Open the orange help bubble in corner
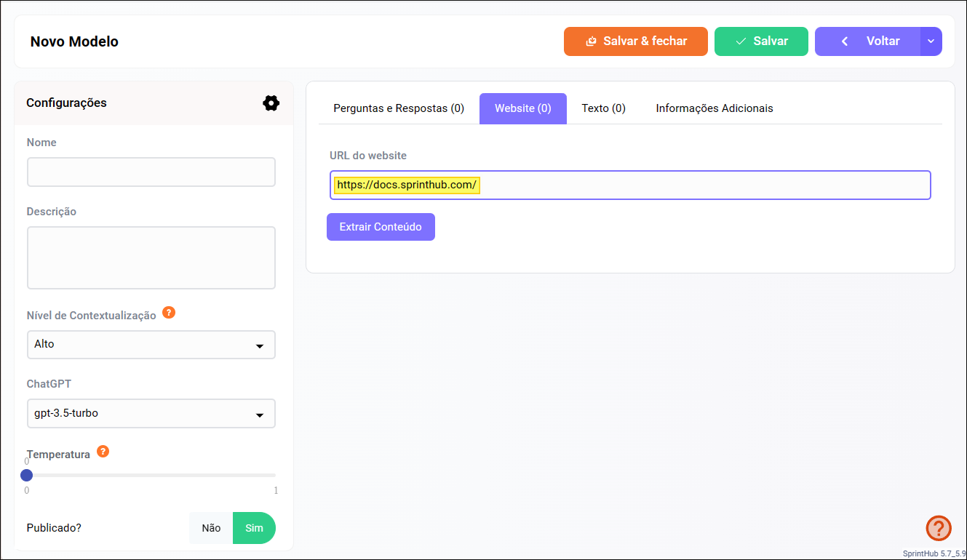 coord(938,528)
